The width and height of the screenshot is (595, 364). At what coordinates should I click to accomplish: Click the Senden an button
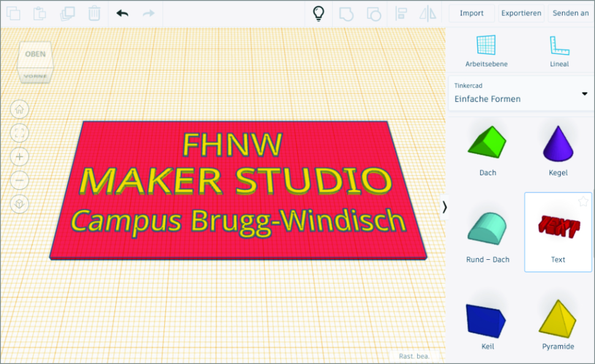[570, 13]
